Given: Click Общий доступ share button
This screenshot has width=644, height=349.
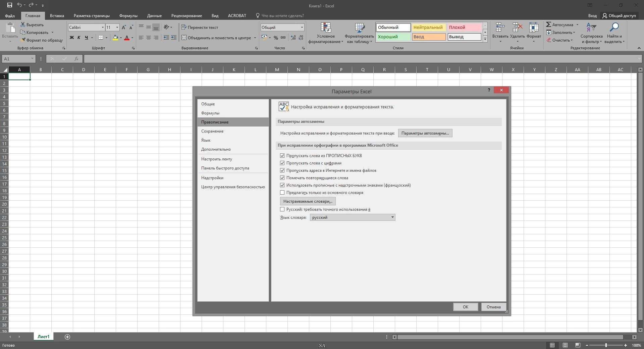Looking at the screenshot, I should [619, 16].
